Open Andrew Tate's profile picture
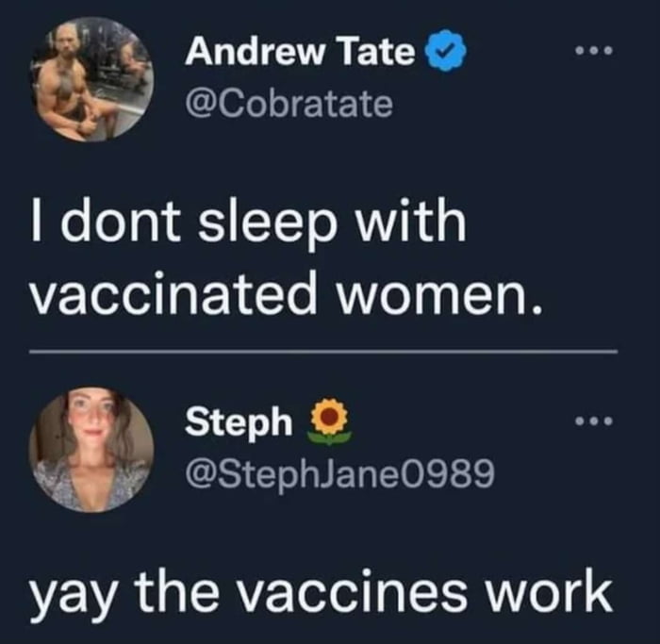The image size is (660, 644). pyautogui.click(x=91, y=78)
